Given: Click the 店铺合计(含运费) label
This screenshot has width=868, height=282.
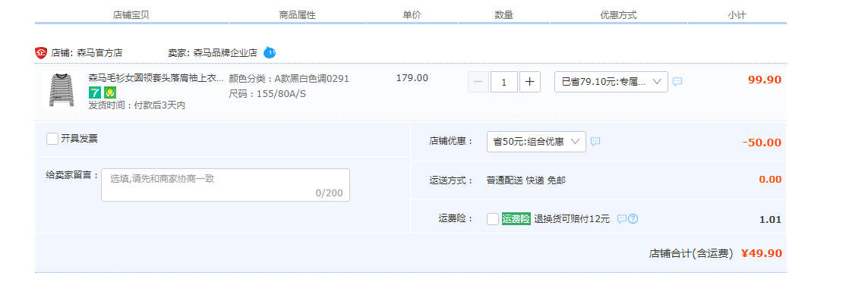Looking at the screenshot, I should pyautogui.click(x=691, y=254).
